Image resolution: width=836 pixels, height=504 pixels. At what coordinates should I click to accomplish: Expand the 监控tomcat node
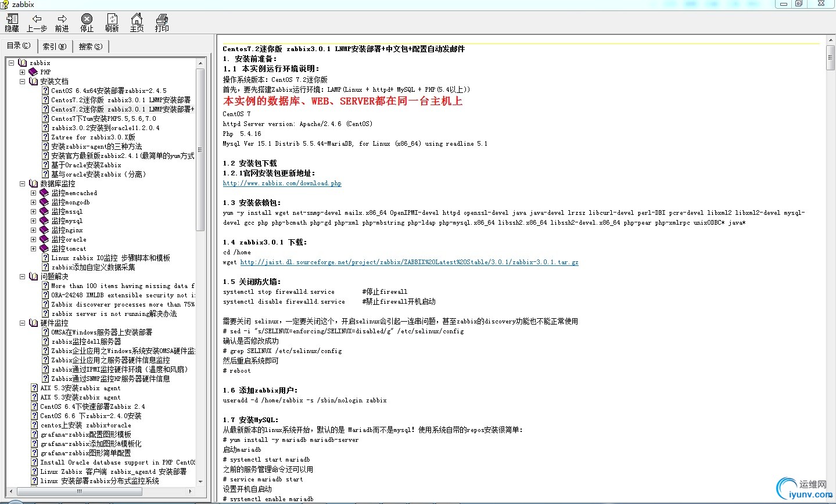click(33, 249)
